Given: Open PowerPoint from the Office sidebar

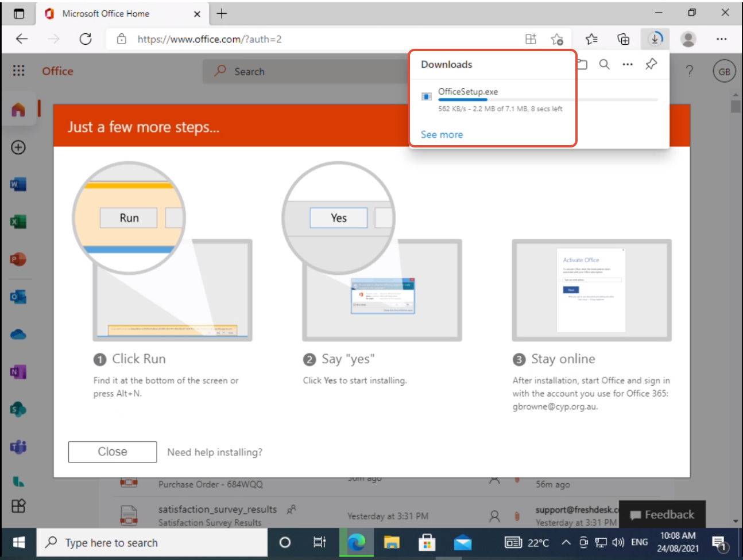Looking at the screenshot, I should (18, 259).
